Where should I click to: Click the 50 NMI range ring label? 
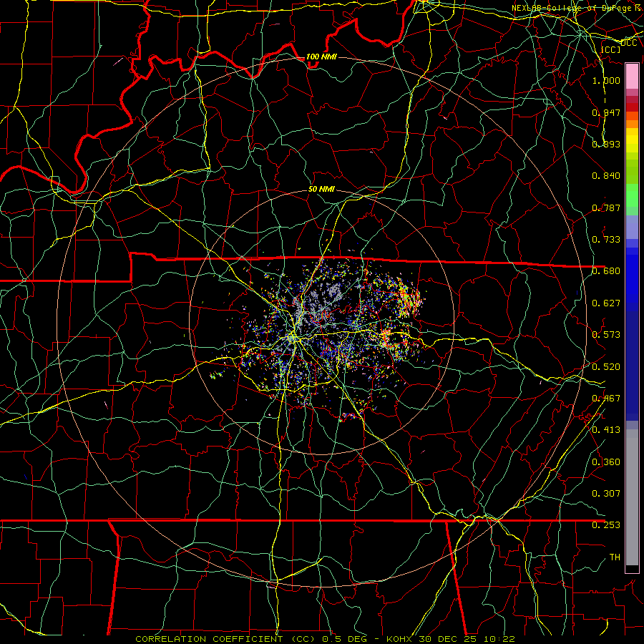[321, 189]
